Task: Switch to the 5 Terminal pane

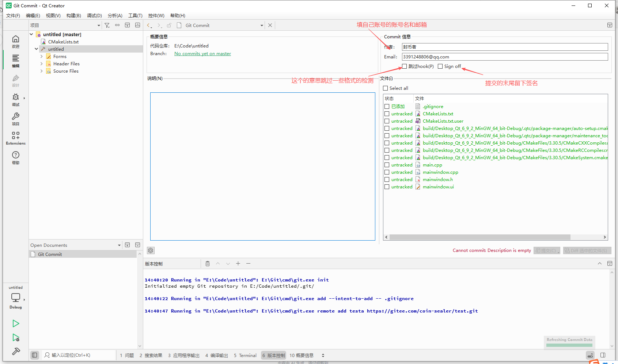Action: (x=245, y=355)
